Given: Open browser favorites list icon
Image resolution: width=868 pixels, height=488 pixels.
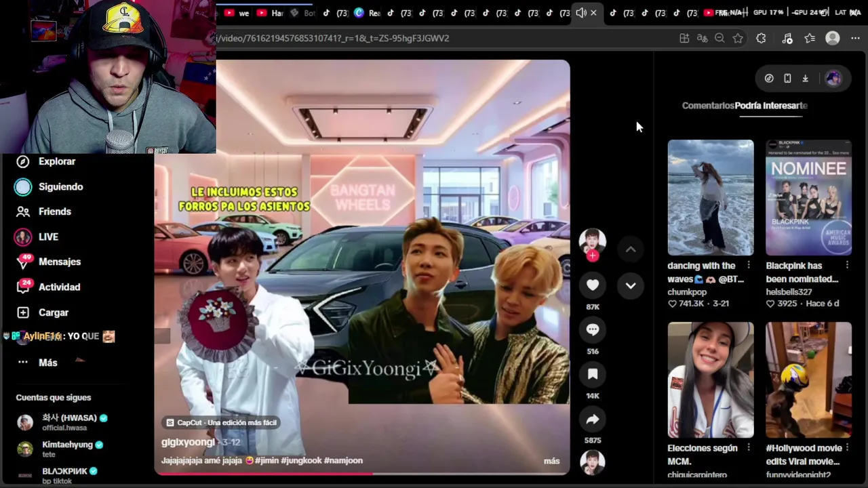Looking at the screenshot, I should click(810, 39).
